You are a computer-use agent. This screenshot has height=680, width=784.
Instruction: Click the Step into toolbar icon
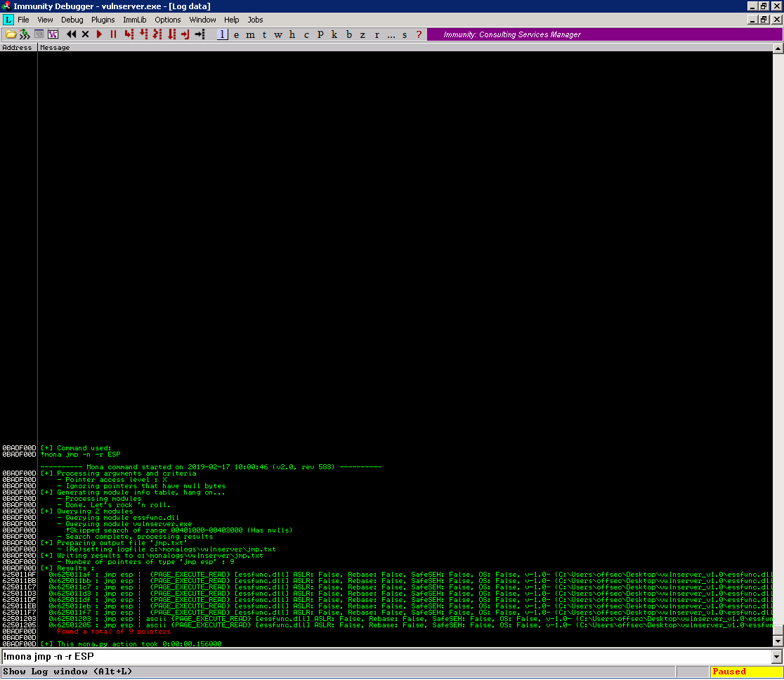pos(129,34)
